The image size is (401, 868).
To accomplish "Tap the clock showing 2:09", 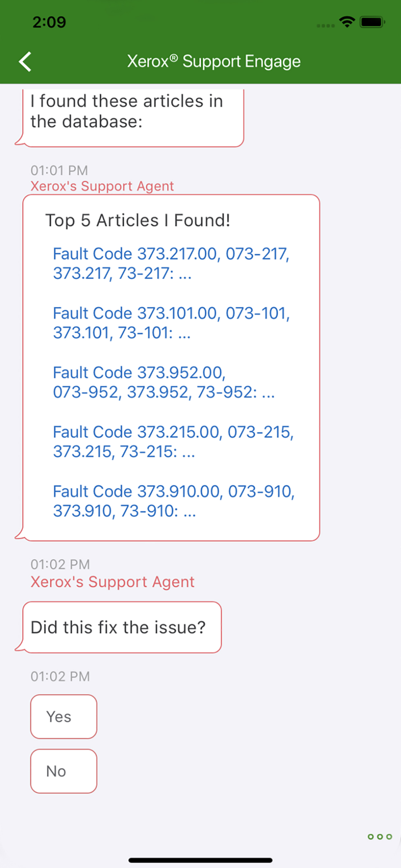I will coord(49,22).
